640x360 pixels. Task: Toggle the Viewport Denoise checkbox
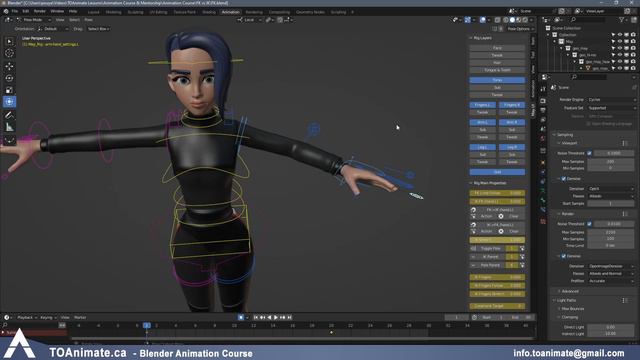click(564, 179)
